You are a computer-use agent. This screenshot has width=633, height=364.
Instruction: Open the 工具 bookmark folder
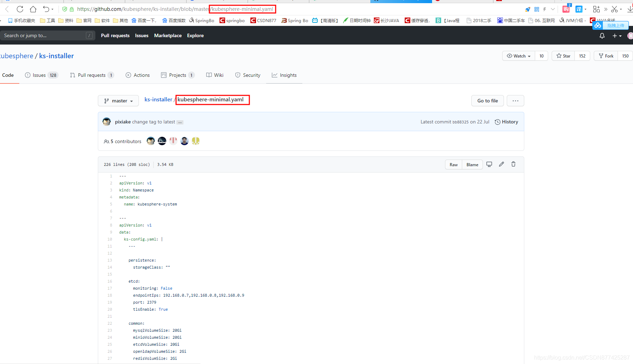coord(47,20)
